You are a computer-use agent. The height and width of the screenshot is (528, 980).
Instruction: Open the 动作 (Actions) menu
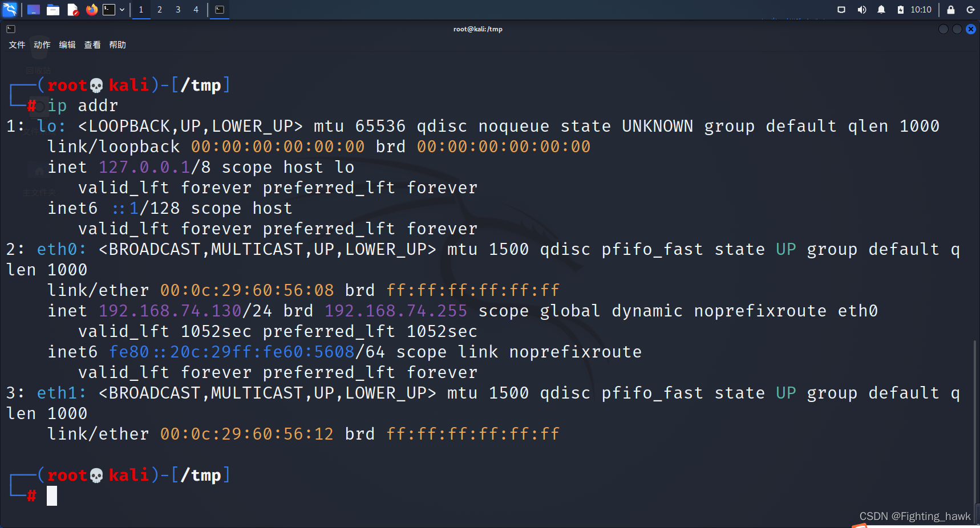click(42, 45)
